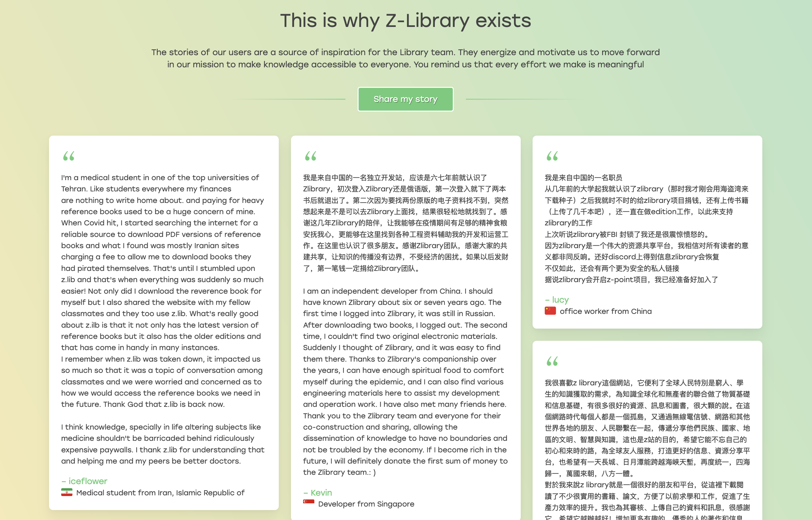
Task: Click the Singapore flag icon under Kevin
Action: pos(309,503)
